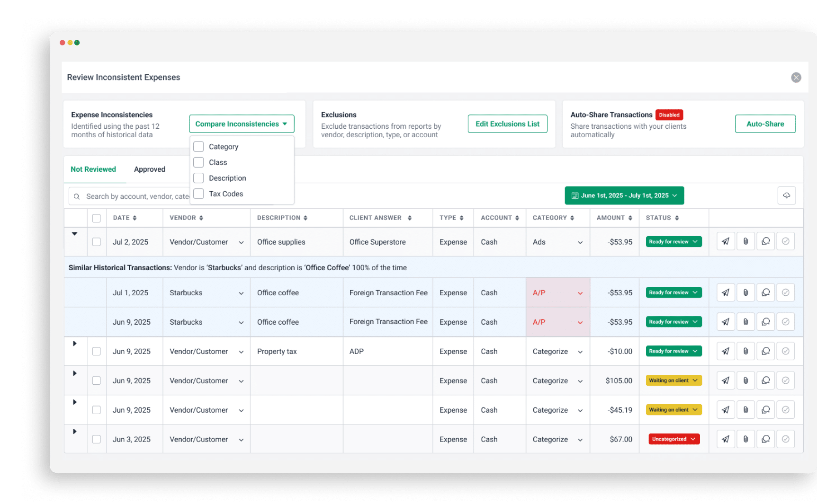Click the Auto-Share button
Screen dimensions: 817x504
click(x=765, y=124)
